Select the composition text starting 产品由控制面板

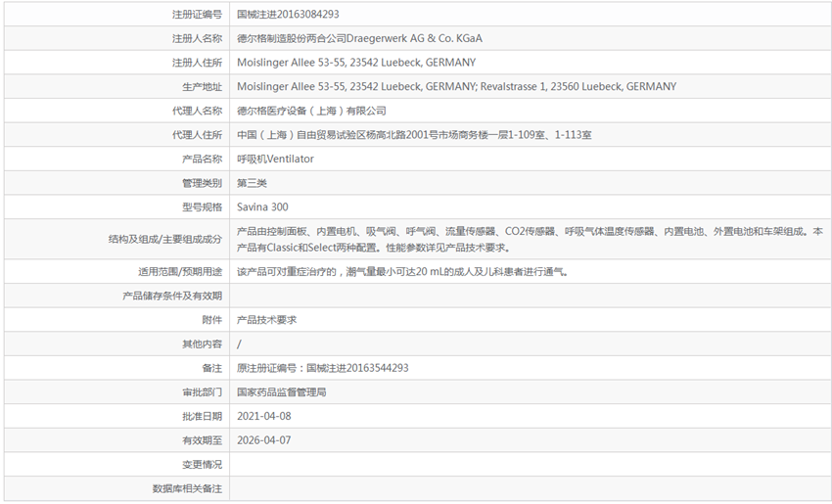pyautogui.click(x=530, y=239)
